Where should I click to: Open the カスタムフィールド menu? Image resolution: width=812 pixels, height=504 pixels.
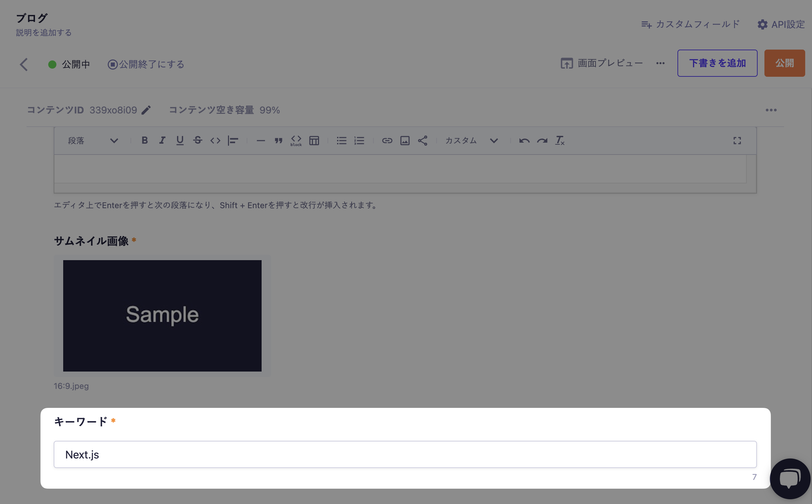pyautogui.click(x=690, y=24)
